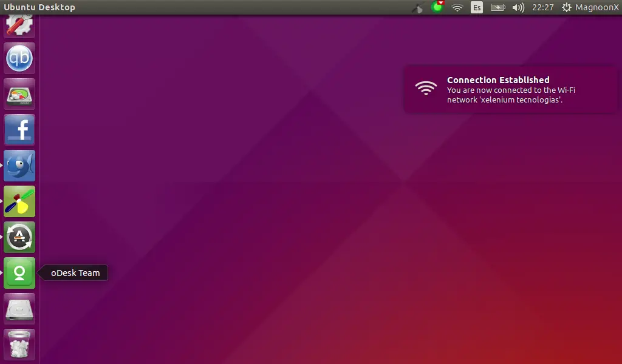The width and height of the screenshot is (622, 364).
Task: Launch the Disk Usage Analyzer icon
Action: point(19,94)
